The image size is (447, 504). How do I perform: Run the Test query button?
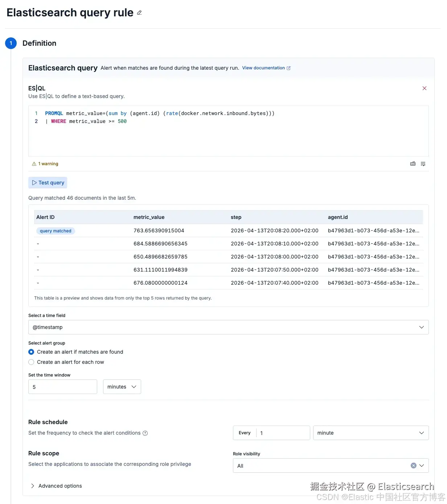click(x=48, y=183)
